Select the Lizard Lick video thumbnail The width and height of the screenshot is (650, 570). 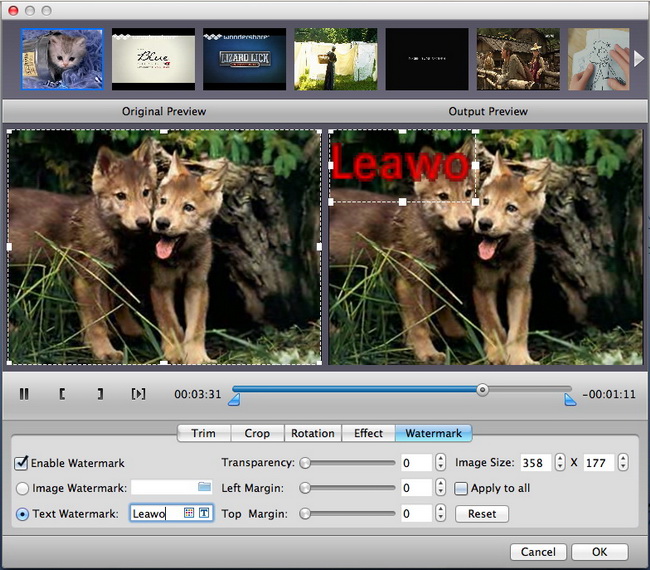coord(245,59)
